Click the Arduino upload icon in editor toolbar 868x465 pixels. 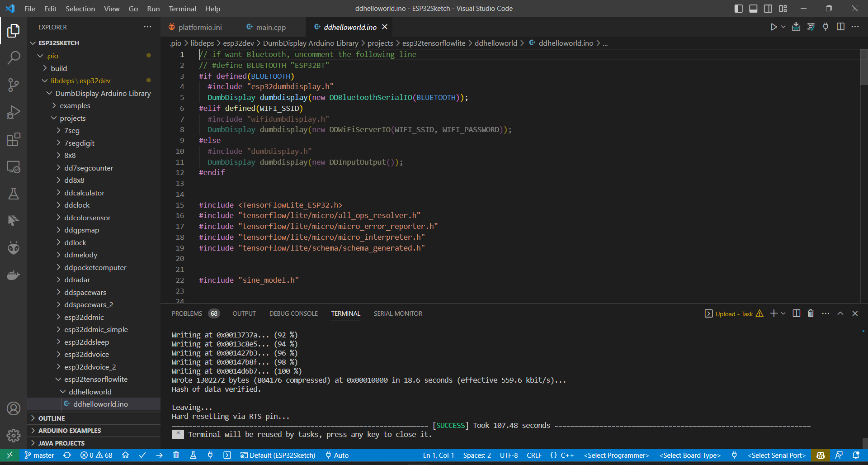(x=796, y=27)
